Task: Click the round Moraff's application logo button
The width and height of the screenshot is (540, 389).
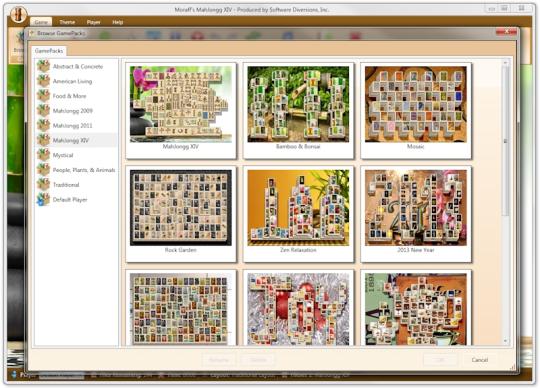Action: click(x=18, y=14)
